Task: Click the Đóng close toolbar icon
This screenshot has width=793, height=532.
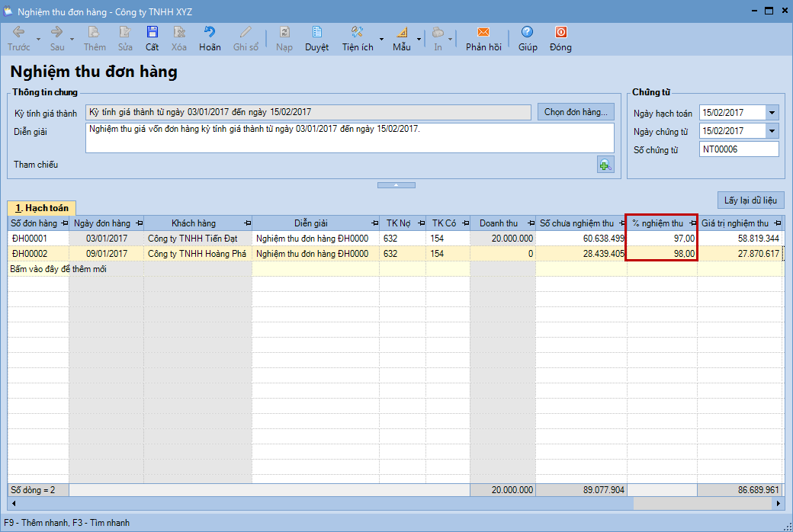Action: click(x=560, y=38)
